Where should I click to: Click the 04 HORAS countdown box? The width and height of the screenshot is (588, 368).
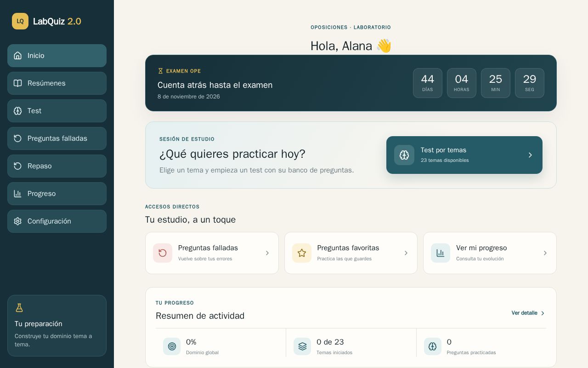point(462,83)
